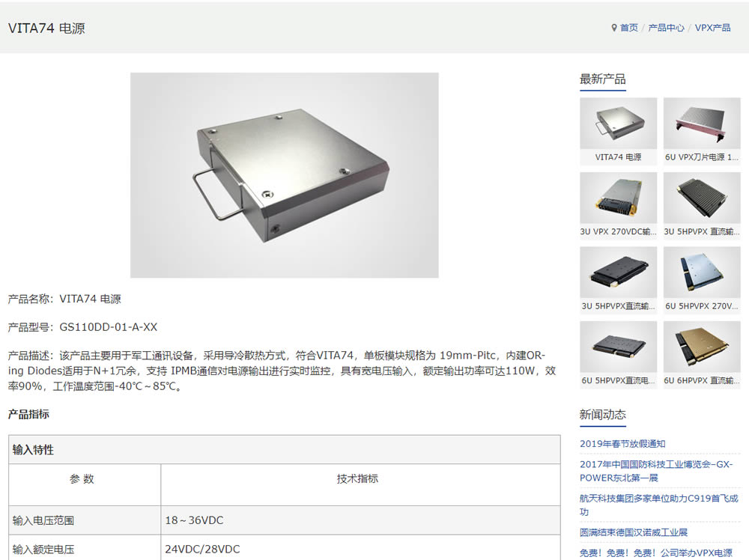This screenshot has height=560, width=749.
Task: Click VITA74 电源 caption under thumbnail
Action: tap(618, 157)
